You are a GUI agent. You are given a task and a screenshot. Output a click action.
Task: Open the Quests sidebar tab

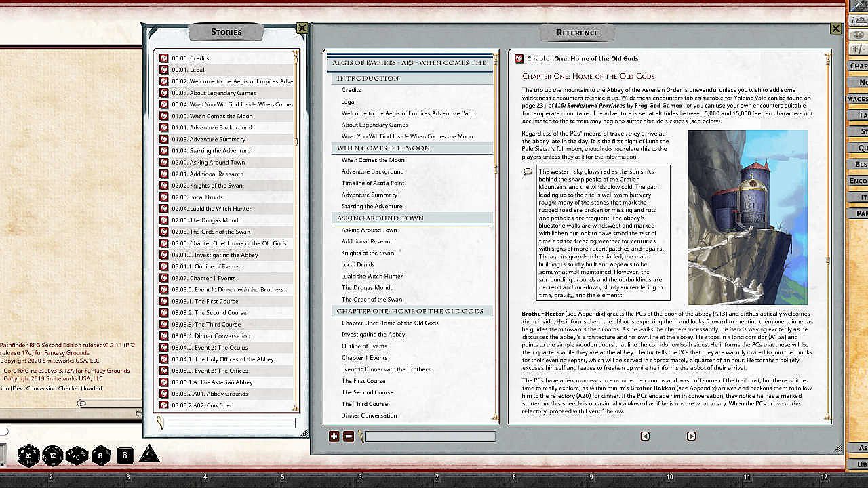coord(859,148)
